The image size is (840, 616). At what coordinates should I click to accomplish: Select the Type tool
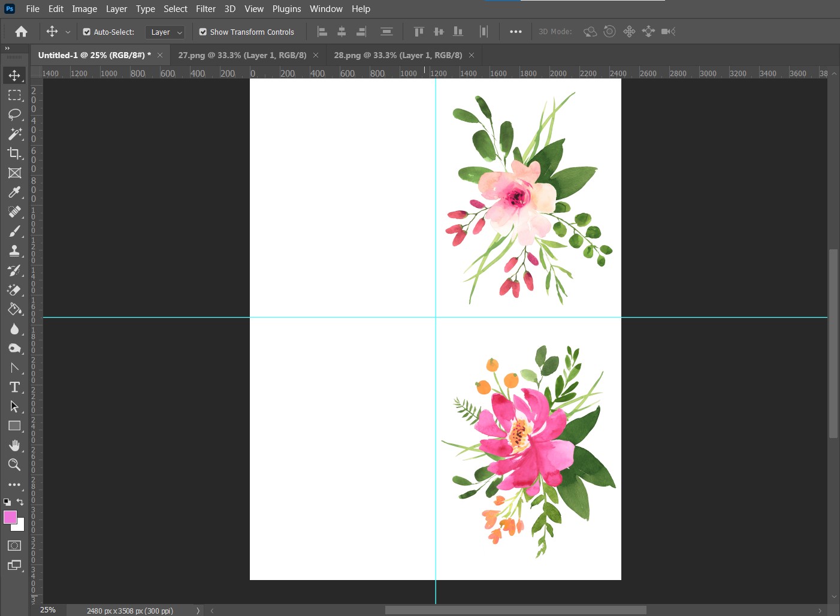pos(15,387)
